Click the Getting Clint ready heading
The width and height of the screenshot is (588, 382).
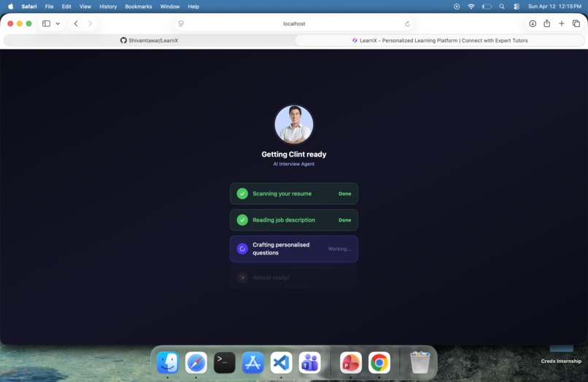pyautogui.click(x=294, y=154)
